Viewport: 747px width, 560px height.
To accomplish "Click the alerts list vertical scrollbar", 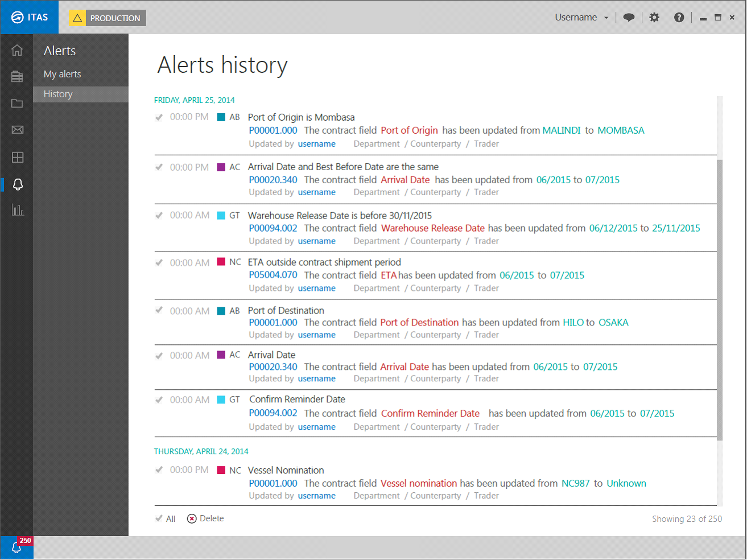I will pos(720,300).
